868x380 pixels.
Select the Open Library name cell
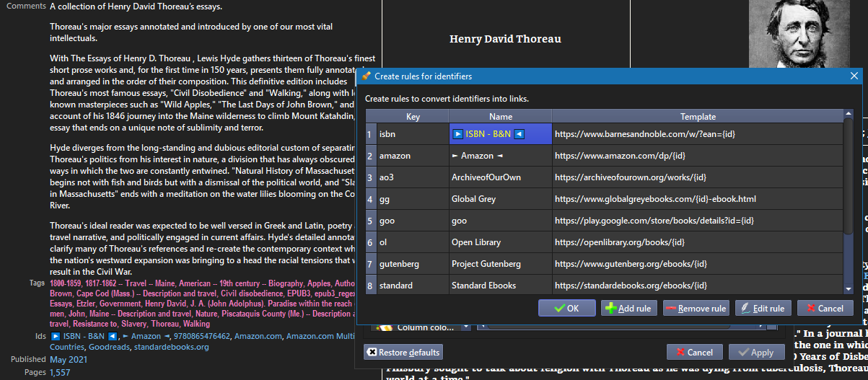point(500,242)
